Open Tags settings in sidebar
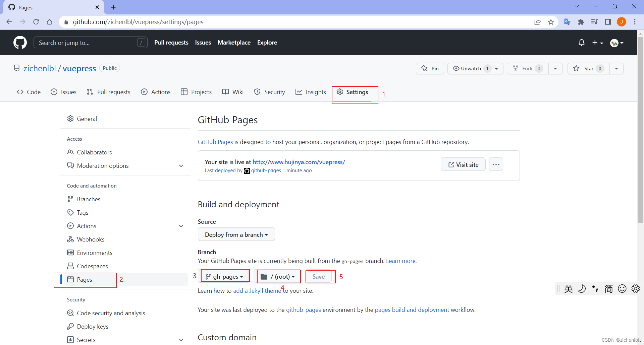 tap(124, 212)
